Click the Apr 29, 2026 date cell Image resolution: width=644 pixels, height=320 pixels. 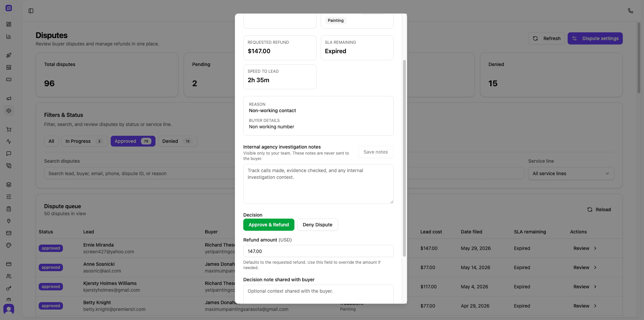(x=475, y=306)
